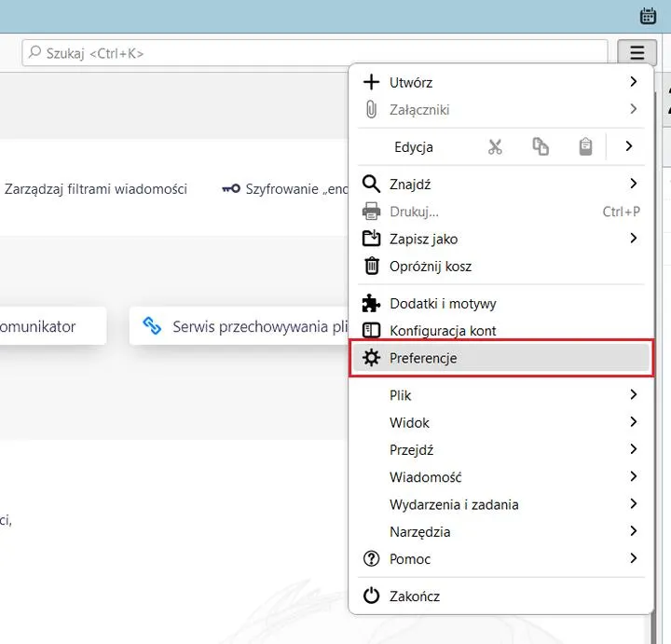Open the Zapisz jako submenu
Image resolution: width=671 pixels, height=644 pixels.
pos(501,239)
